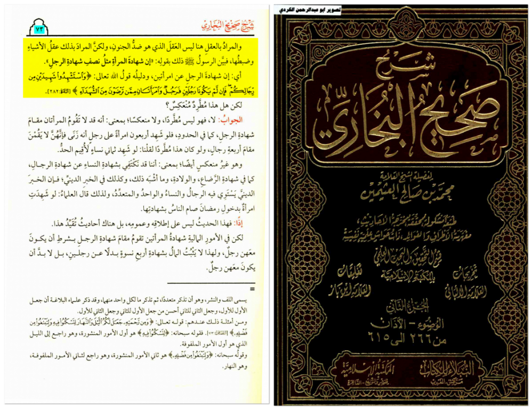Click the red word 'إذًا'
Viewport: 532px width, 410px height.
[x=238, y=223]
